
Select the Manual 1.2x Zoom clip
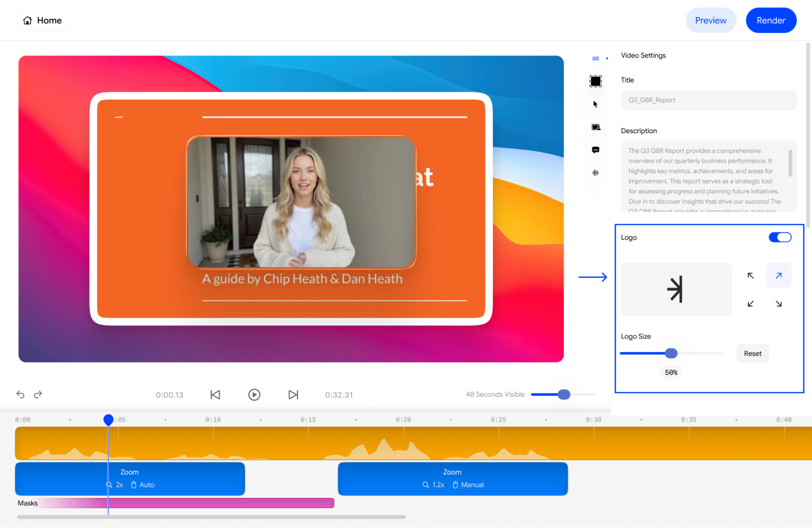click(x=453, y=478)
